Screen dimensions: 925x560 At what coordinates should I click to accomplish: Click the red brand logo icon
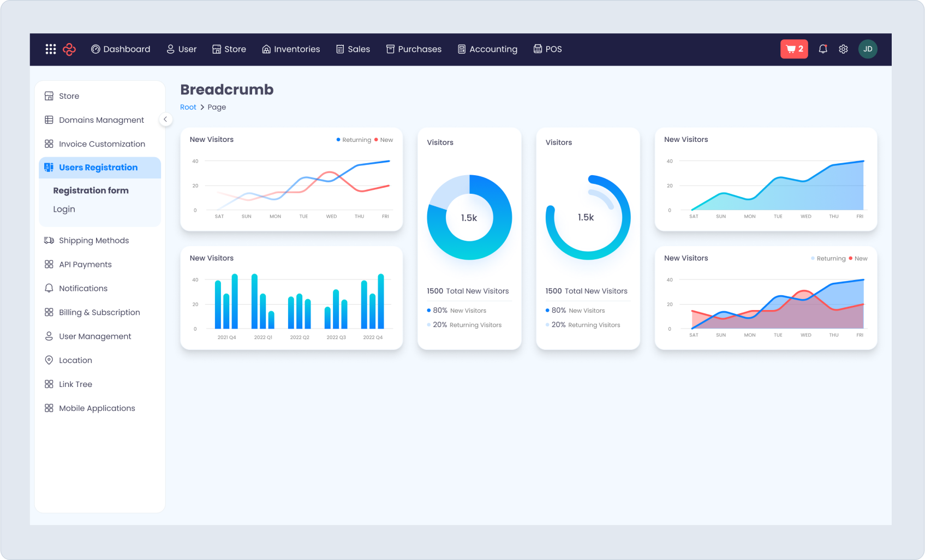click(69, 49)
